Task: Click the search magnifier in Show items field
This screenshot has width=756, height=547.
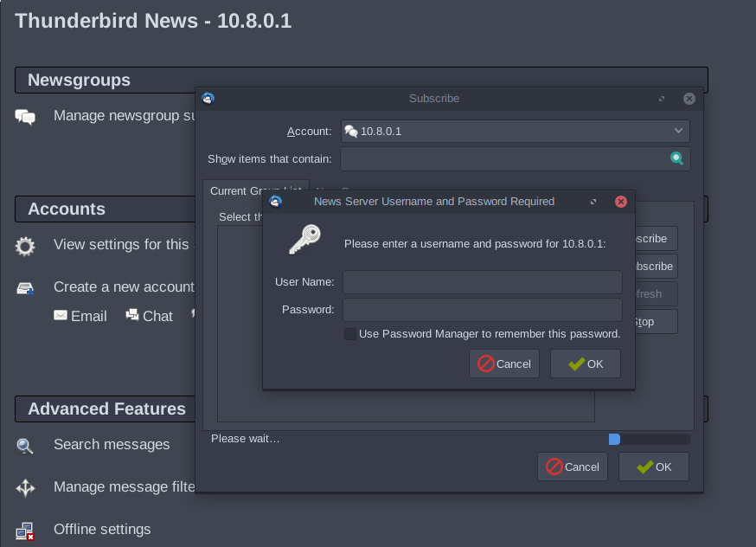Action: [x=677, y=158]
